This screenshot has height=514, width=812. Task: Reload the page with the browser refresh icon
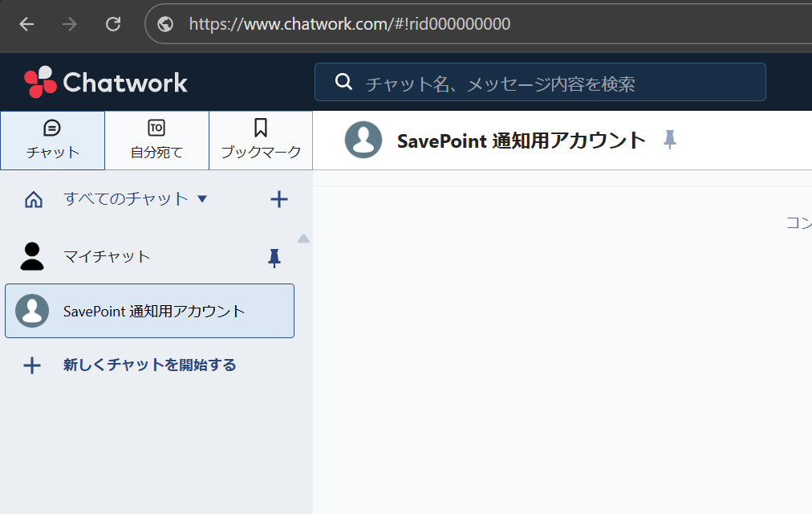tap(113, 24)
